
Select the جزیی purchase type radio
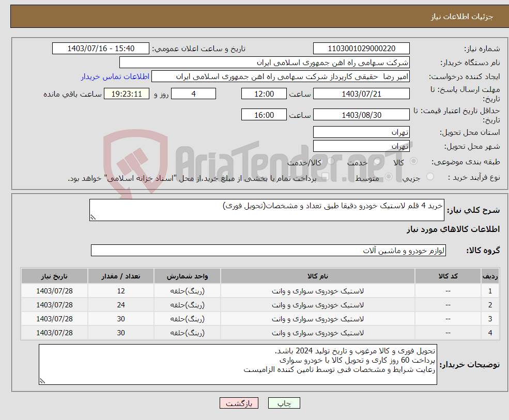430,177
